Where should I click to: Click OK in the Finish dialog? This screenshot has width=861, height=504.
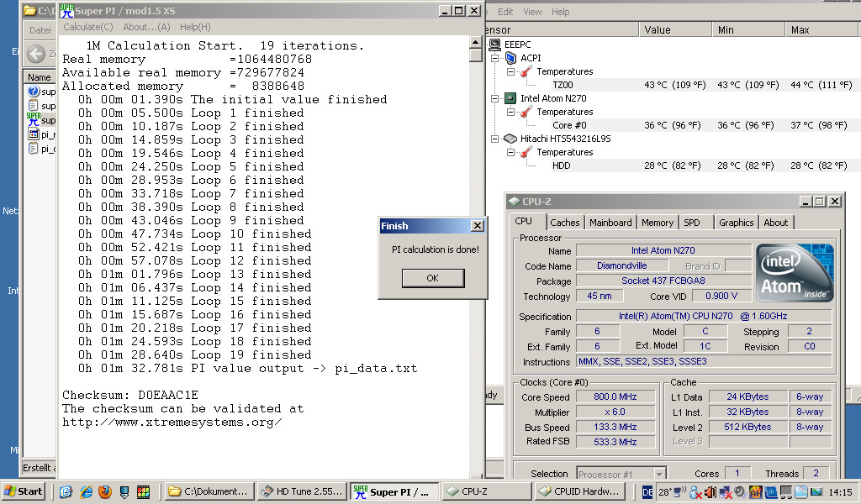(x=433, y=278)
